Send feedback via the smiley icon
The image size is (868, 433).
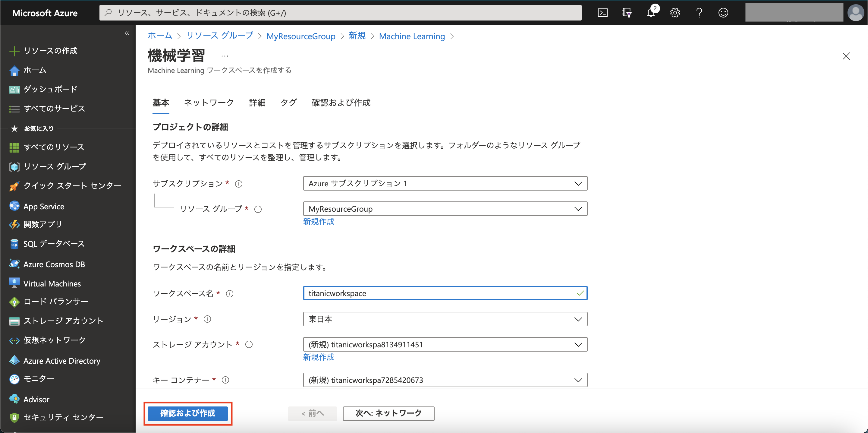tap(723, 12)
